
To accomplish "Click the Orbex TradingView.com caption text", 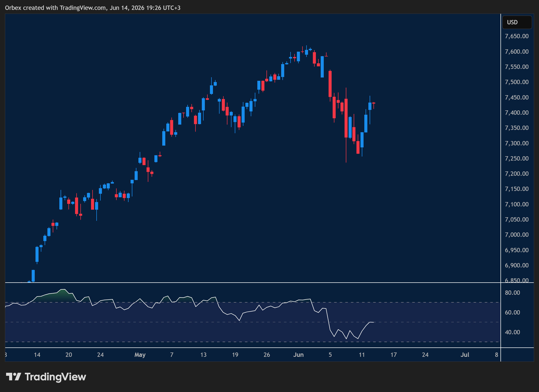I will (x=93, y=8).
